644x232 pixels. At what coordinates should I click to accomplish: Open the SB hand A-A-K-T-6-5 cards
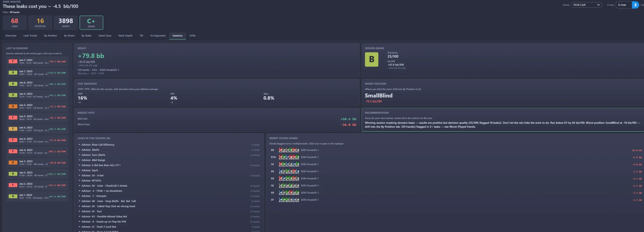[289, 164]
